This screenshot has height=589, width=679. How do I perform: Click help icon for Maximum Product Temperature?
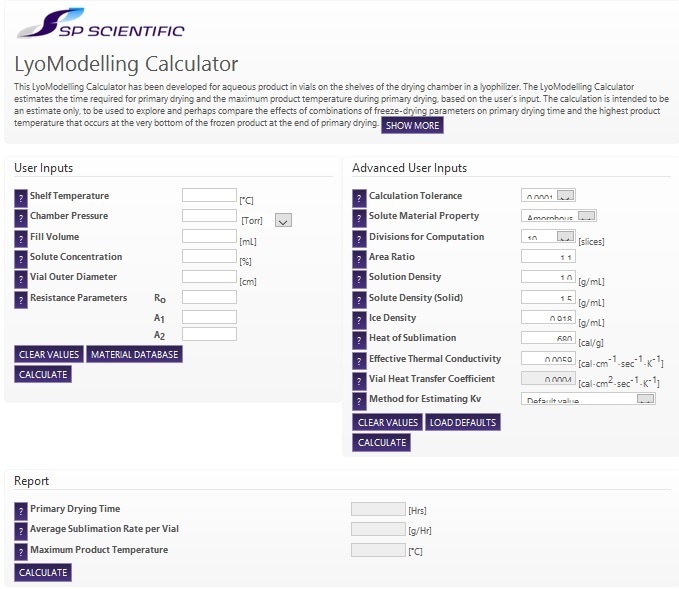[21, 551]
